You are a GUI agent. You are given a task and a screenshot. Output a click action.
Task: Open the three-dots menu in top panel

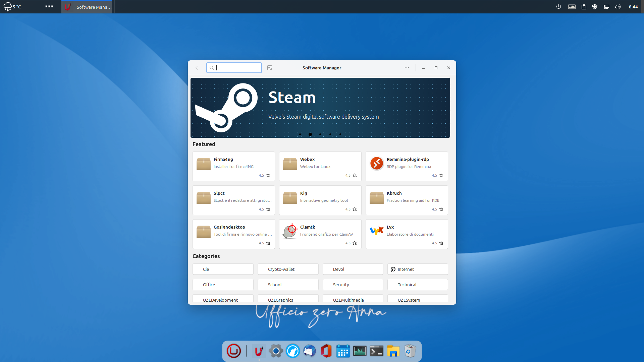pyautogui.click(x=49, y=7)
